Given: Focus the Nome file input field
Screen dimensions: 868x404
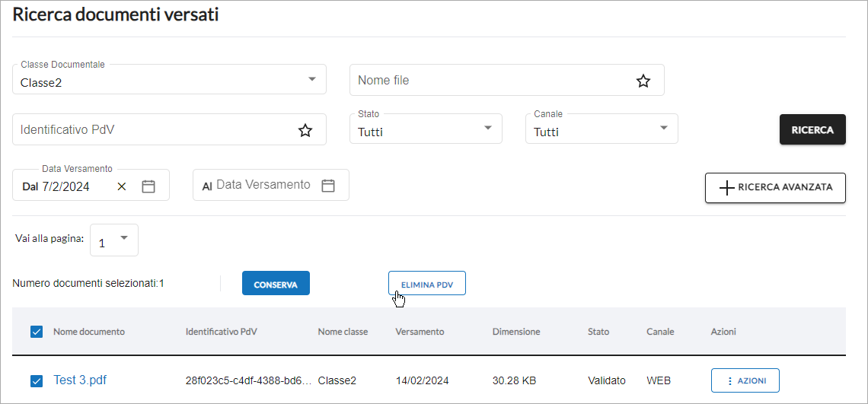Looking at the screenshot, I should pyautogui.click(x=493, y=80).
